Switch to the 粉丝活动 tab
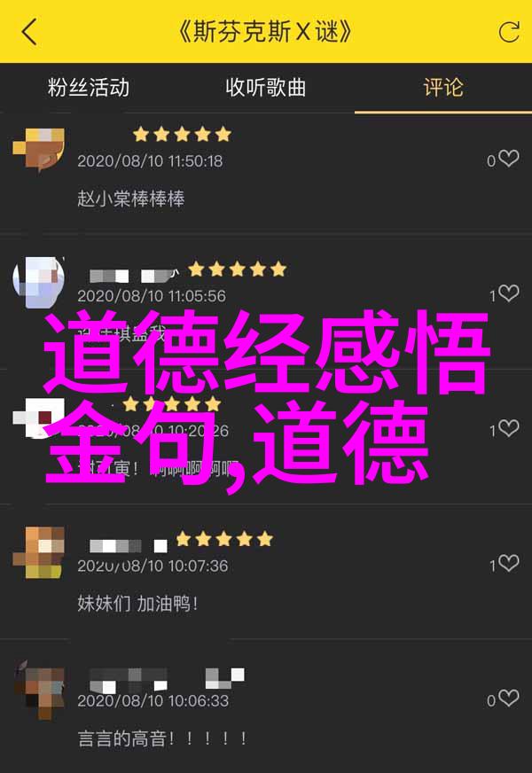532x773 pixels. click(89, 88)
